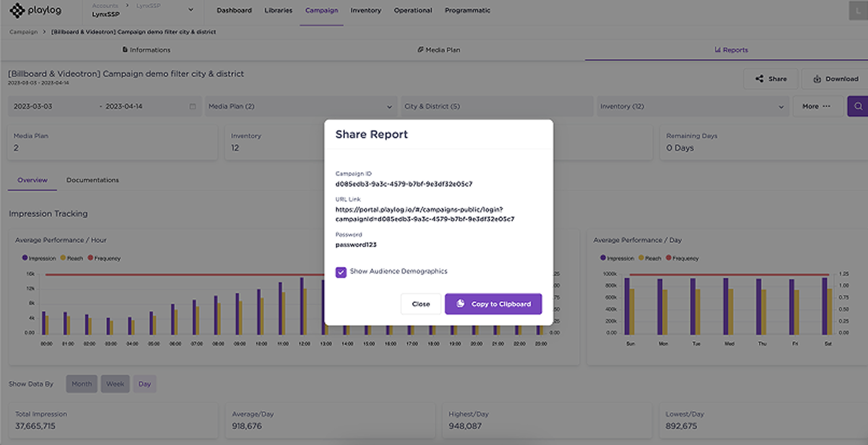Click the Playlog logo icon
868x445 pixels.
(17, 11)
